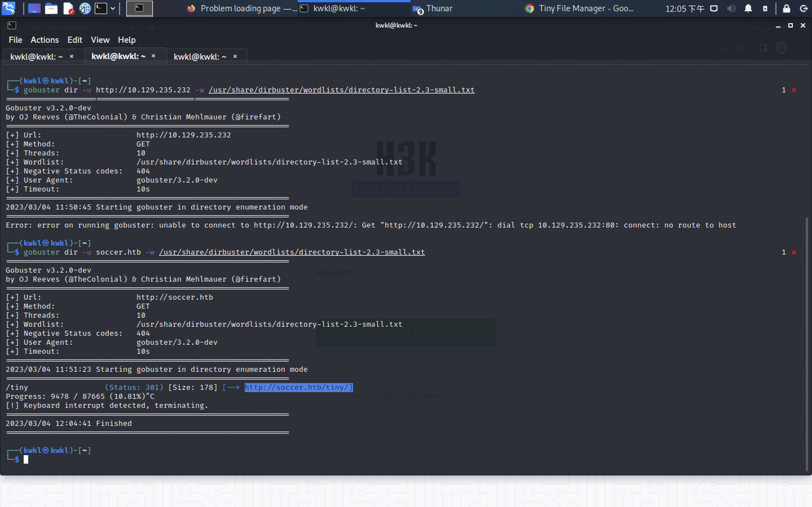
Task: Open the terminal emulator launcher
Action: click(x=101, y=8)
